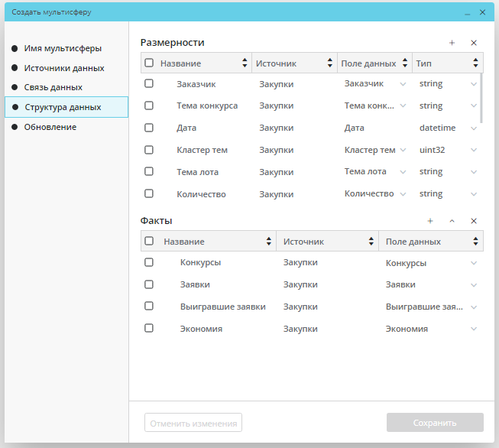Viewport: 499px width, 448px height.
Task: Expand type dropdown for Дата row
Action: tap(474, 128)
